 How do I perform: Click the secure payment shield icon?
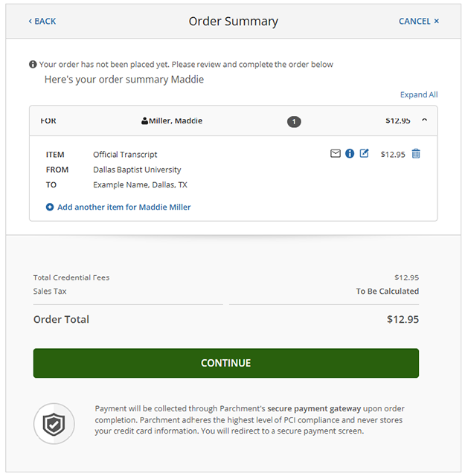(54, 424)
